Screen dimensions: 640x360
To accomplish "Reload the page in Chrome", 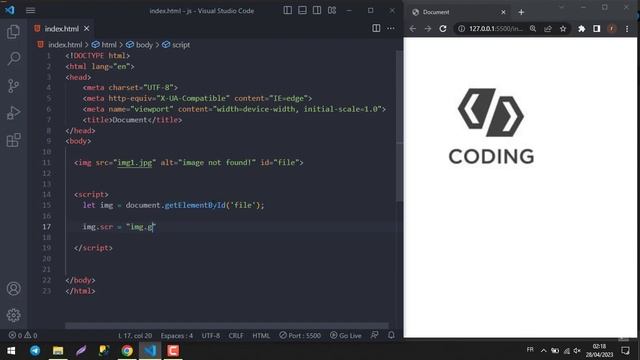I will coord(443,29).
